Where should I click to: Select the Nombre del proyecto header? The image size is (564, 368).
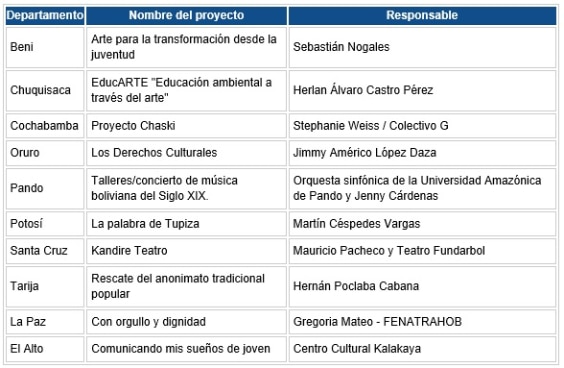pos(186,15)
